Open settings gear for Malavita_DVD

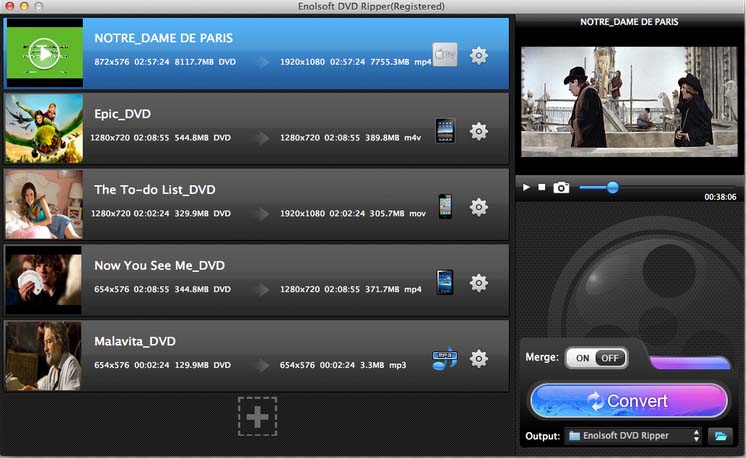click(479, 359)
